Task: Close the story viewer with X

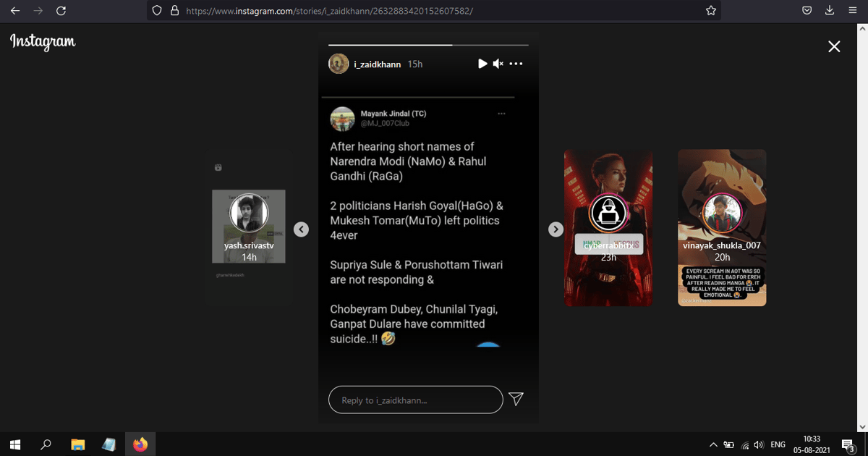Action: point(834,46)
